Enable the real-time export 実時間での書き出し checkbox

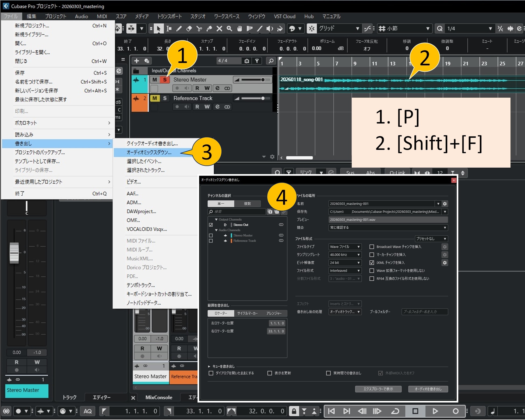pyautogui.click(x=328, y=373)
